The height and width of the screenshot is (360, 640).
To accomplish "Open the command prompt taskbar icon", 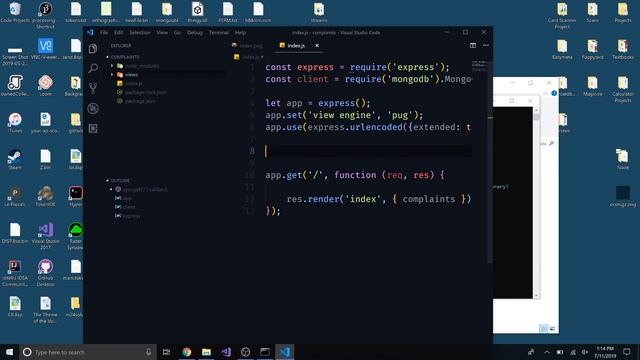I will click(x=265, y=352).
